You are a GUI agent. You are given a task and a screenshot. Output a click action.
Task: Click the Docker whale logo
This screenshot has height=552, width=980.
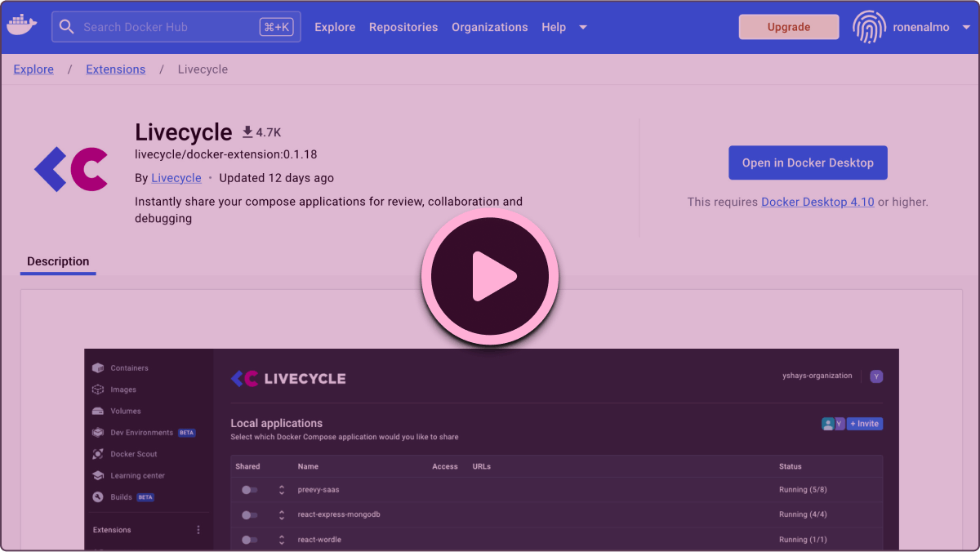pos(22,25)
